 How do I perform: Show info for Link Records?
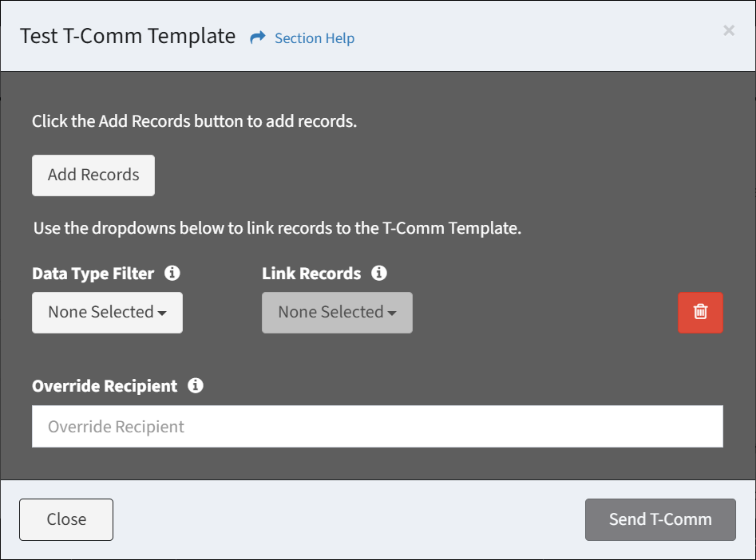coord(379,274)
